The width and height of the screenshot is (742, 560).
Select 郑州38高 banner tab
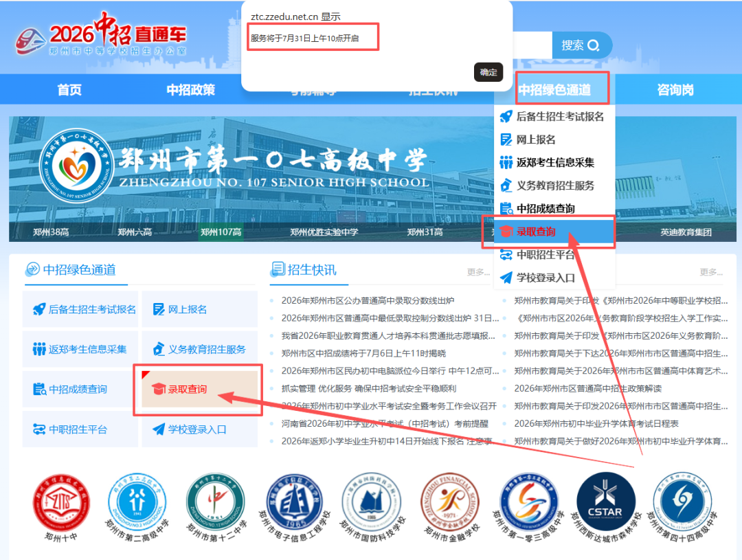coord(51,232)
